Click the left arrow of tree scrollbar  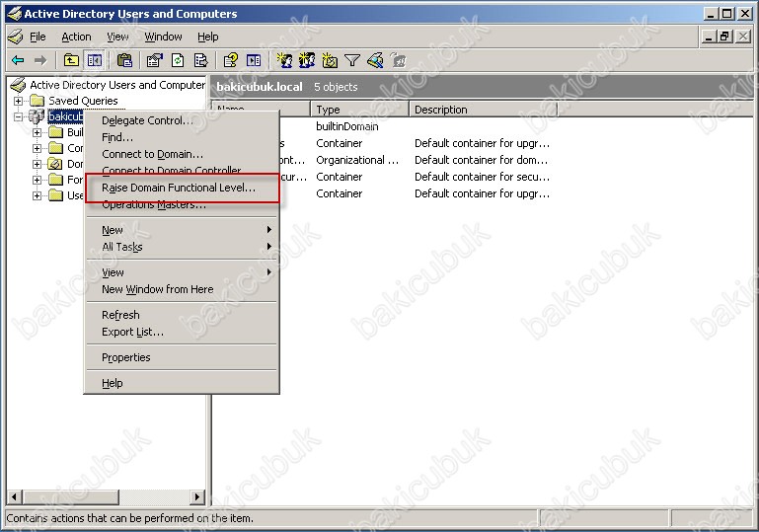pyautogui.click(x=15, y=496)
